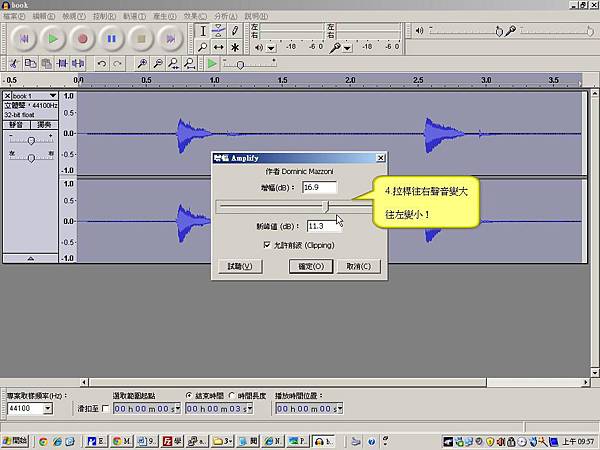
Task: Click the track gain slider knob
Action: 31,141
